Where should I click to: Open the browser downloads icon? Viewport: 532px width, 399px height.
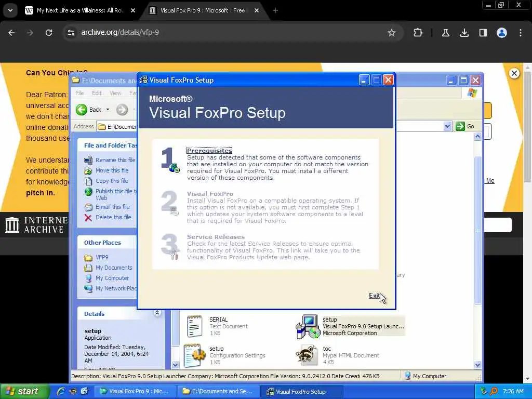click(x=464, y=33)
